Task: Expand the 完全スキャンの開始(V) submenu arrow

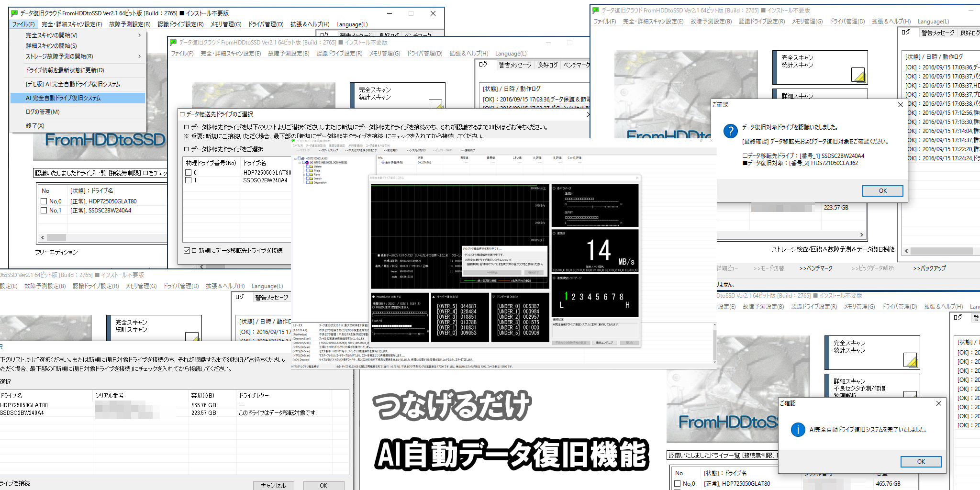Action: [139, 35]
